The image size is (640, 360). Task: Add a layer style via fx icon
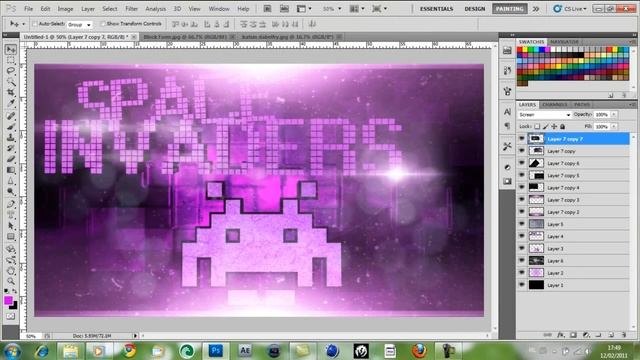coord(561,335)
